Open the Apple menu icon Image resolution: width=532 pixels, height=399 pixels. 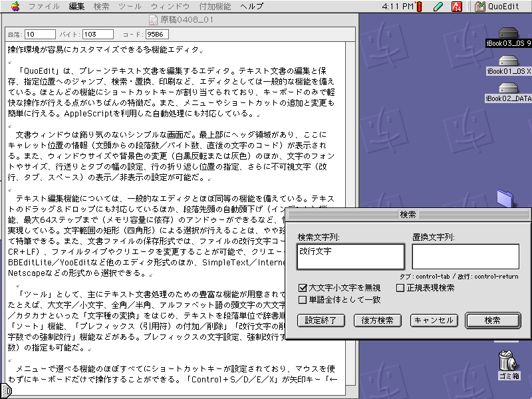tap(13, 6)
